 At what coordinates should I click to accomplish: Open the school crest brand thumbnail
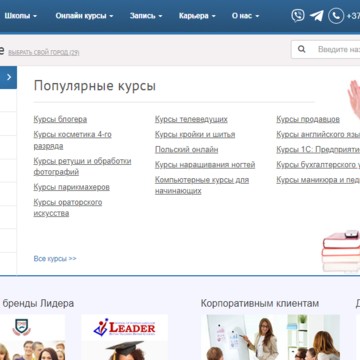coord(32,337)
